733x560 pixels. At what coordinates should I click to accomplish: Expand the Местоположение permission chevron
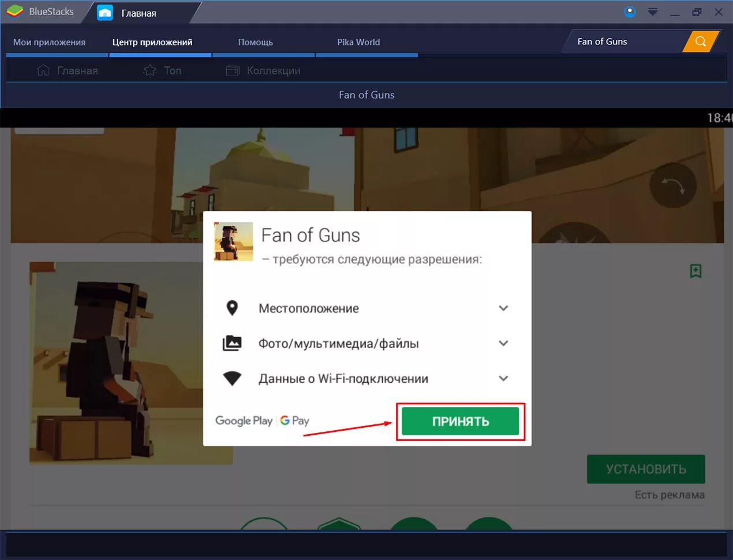(x=503, y=308)
